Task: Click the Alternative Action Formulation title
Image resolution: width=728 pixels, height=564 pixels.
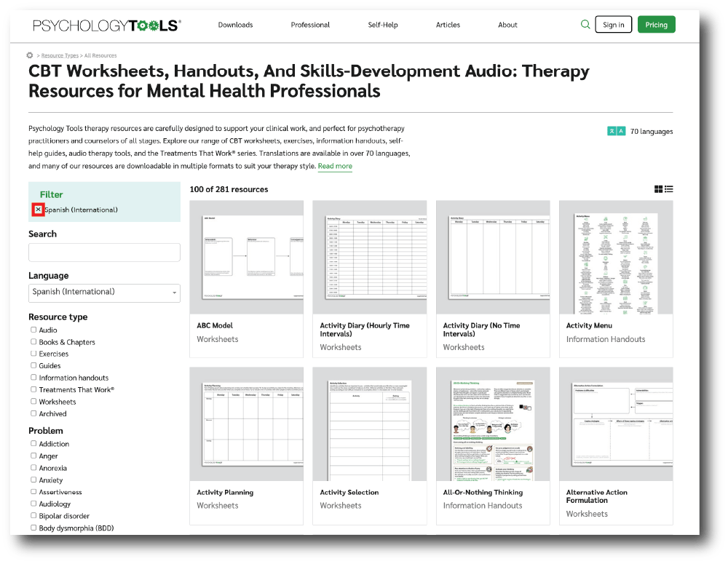Action: tap(597, 496)
